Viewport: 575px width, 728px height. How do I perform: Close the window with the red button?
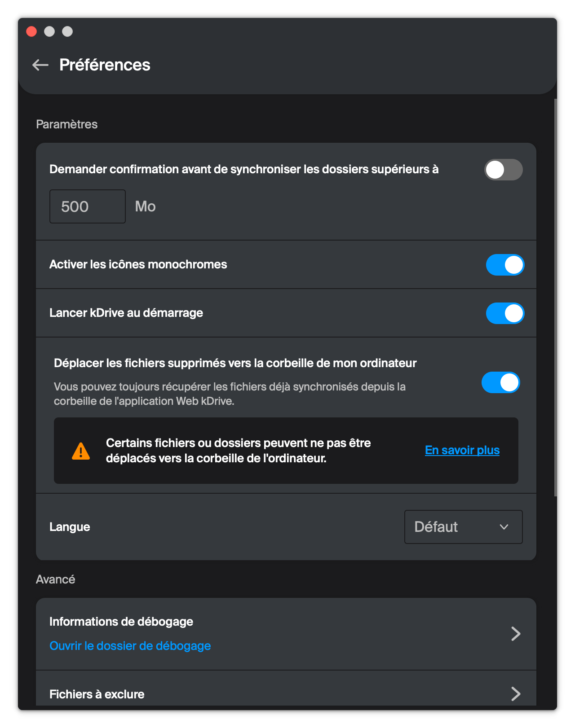click(x=31, y=31)
